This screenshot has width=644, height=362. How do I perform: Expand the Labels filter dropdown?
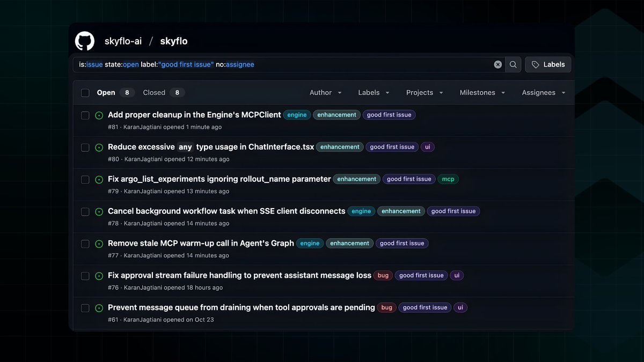click(374, 93)
